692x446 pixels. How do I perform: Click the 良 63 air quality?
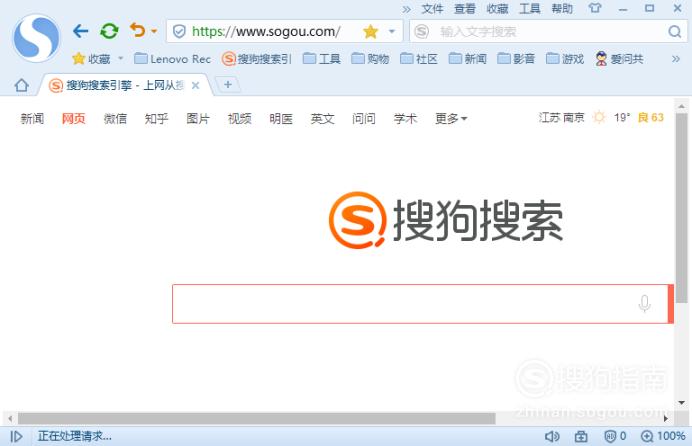click(651, 117)
